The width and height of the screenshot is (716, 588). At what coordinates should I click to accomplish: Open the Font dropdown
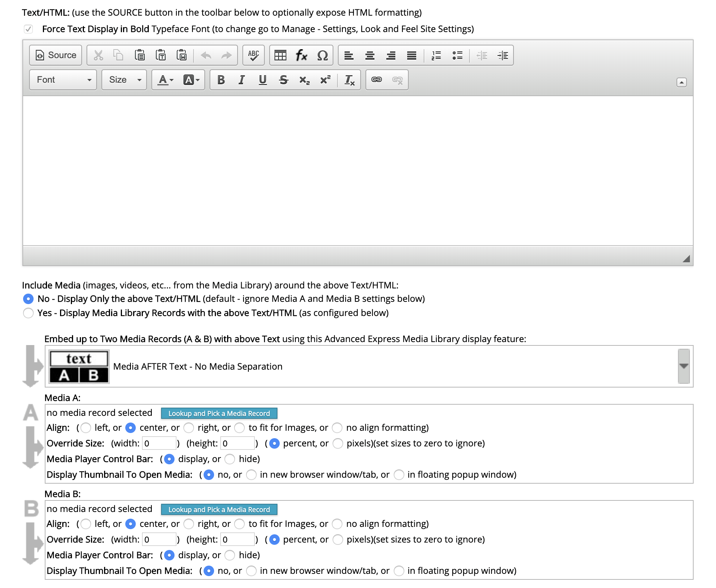(63, 80)
